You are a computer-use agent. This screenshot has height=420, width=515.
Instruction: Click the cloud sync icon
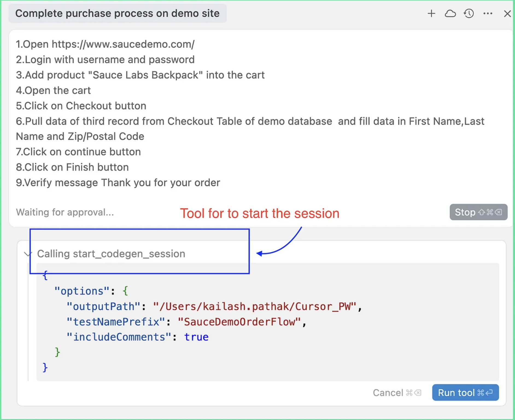click(450, 13)
